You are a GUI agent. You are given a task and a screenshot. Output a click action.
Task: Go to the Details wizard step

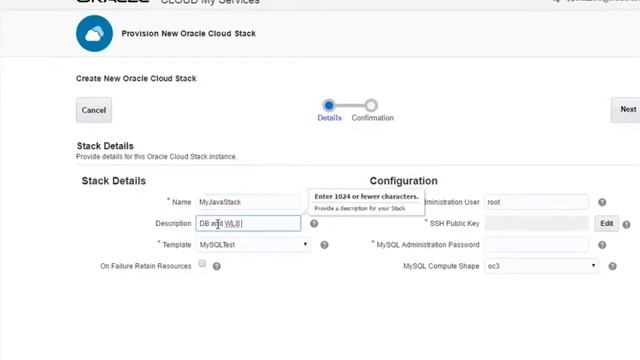(x=329, y=111)
